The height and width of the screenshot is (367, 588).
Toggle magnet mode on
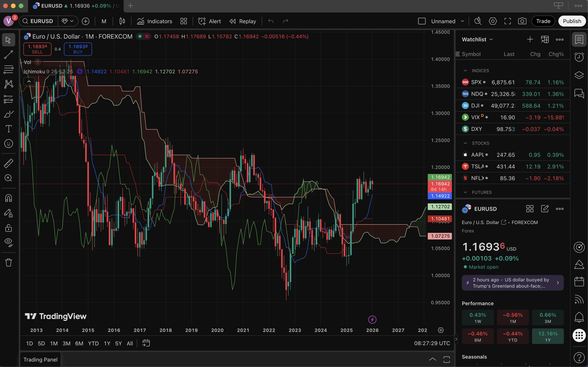[8, 198]
